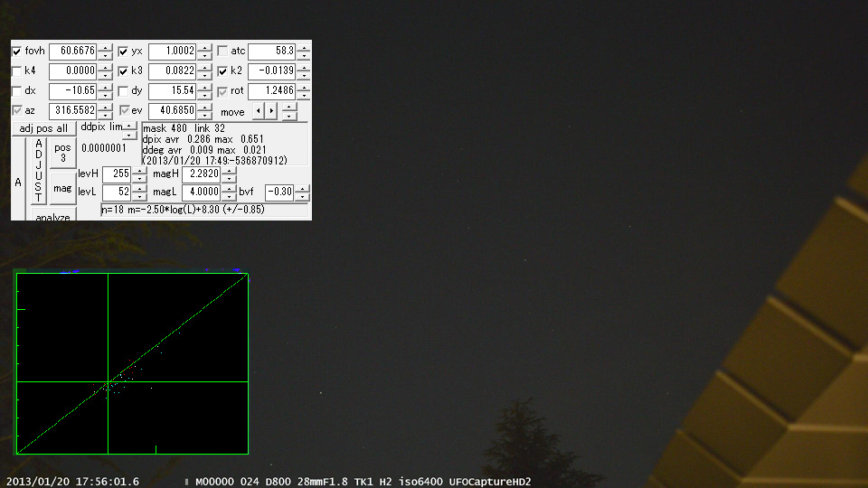This screenshot has height=488, width=868.
Task: Raise ddpix lim with up spinner
Action: tap(130, 127)
